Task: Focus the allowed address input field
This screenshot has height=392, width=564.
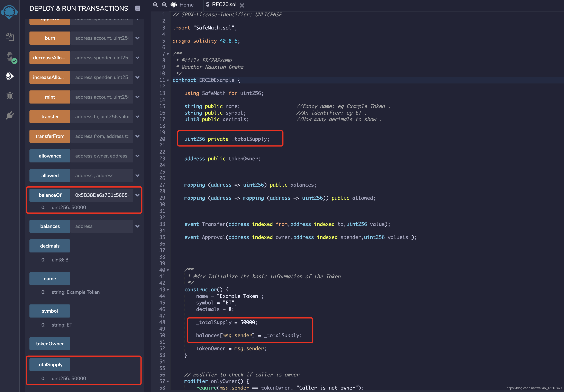Action: click(x=102, y=176)
